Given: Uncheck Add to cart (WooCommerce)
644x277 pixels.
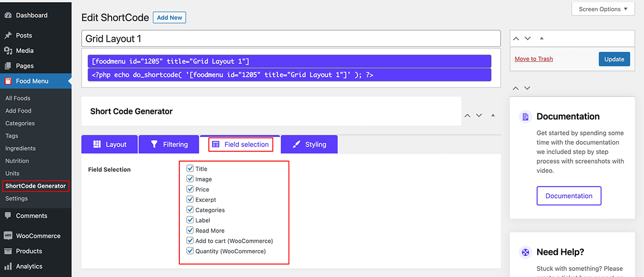Looking at the screenshot, I should [190, 240].
